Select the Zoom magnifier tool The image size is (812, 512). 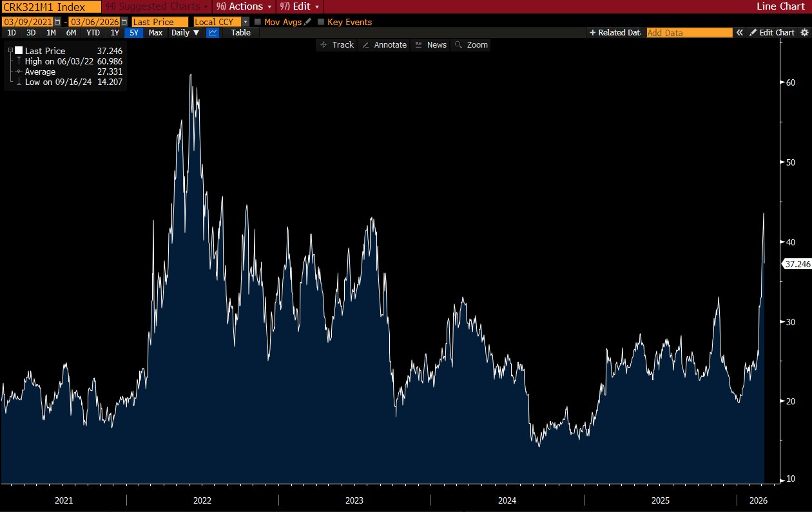tap(471, 45)
